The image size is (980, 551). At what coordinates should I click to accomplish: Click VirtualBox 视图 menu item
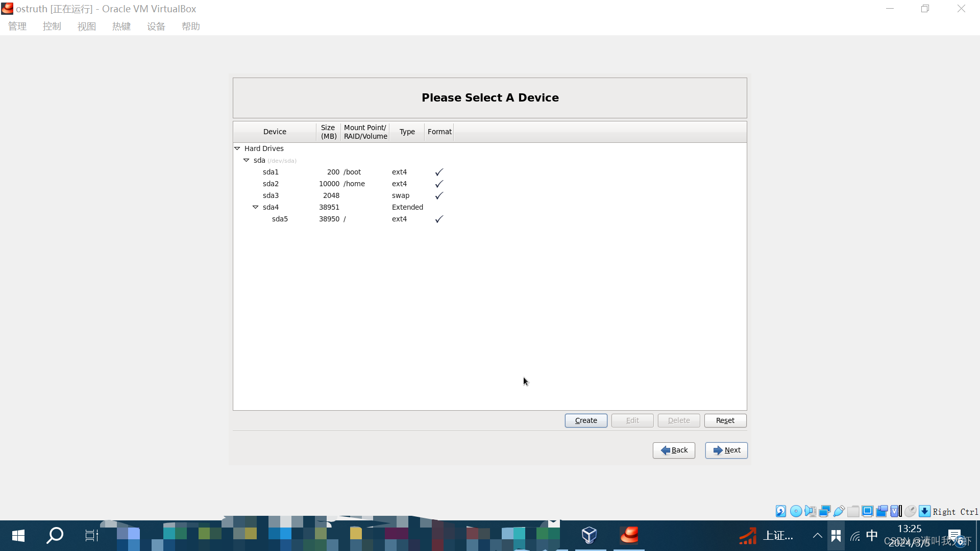click(86, 26)
